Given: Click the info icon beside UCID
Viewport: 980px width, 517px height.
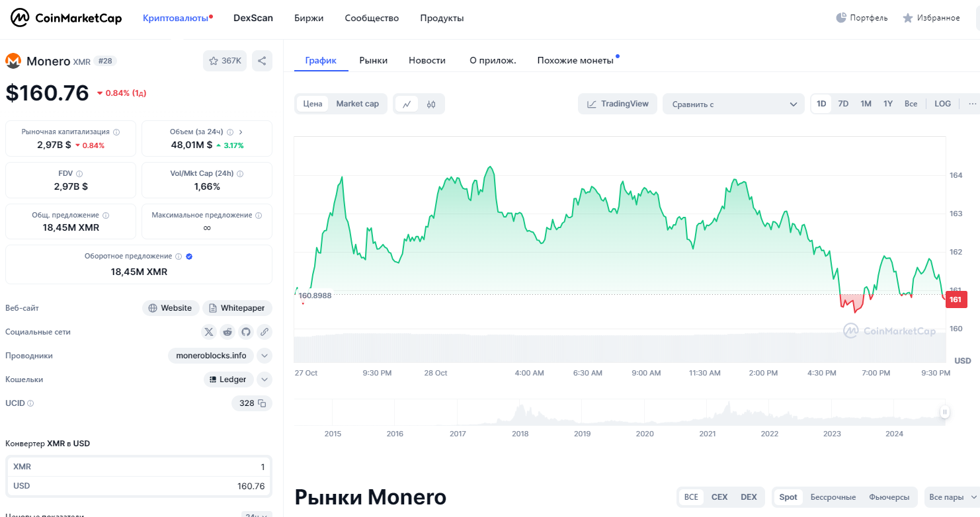Looking at the screenshot, I should [x=30, y=403].
